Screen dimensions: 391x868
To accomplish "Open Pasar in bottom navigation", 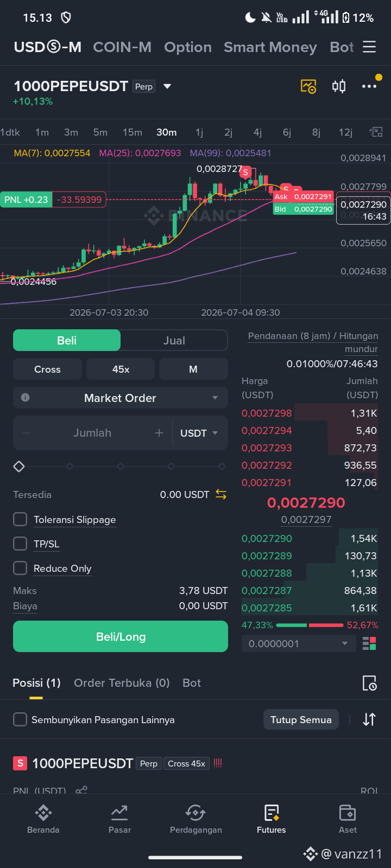I will pyautogui.click(x=119, y=819).
